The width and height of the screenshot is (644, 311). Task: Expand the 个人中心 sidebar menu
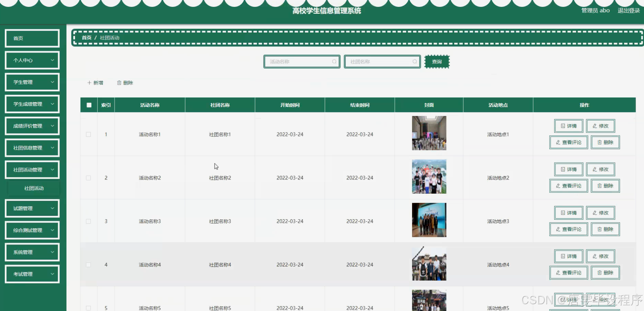tap(32, 60)
